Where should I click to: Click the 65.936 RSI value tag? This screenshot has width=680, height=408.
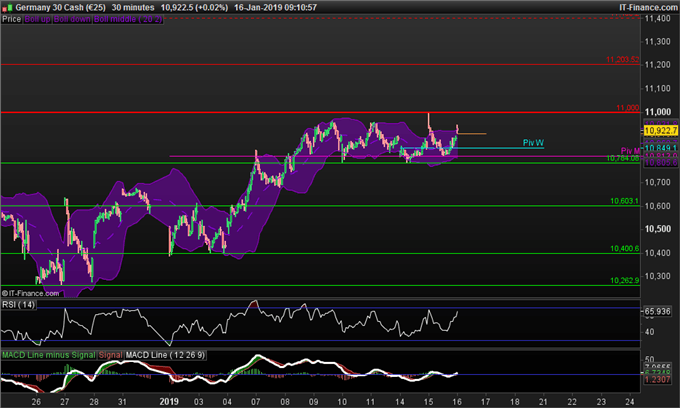point(657,311)
